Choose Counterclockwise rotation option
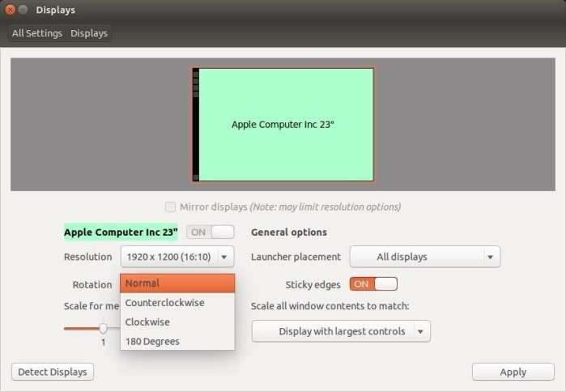Viewport: 566px width, 392px height. click(x=177, y=302)
